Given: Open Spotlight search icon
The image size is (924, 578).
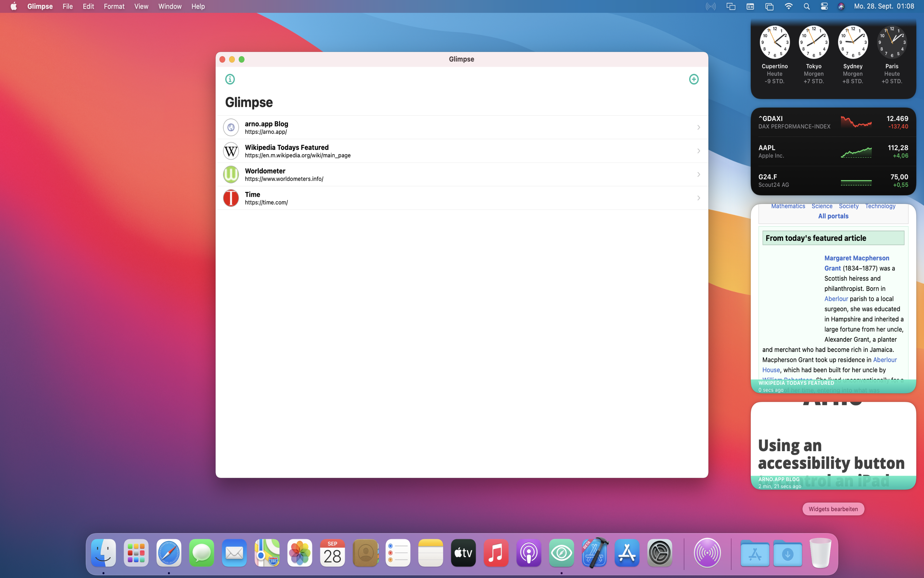Looking at the screenshot, I should [807, 6].
